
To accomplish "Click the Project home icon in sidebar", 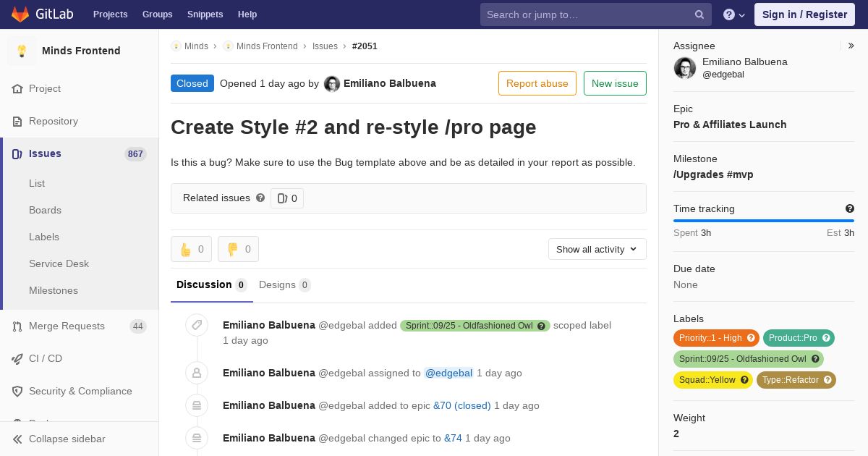I will point(17,88).
